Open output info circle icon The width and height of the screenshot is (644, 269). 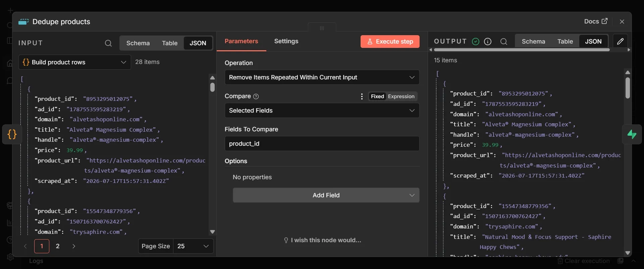click(488, 42)
